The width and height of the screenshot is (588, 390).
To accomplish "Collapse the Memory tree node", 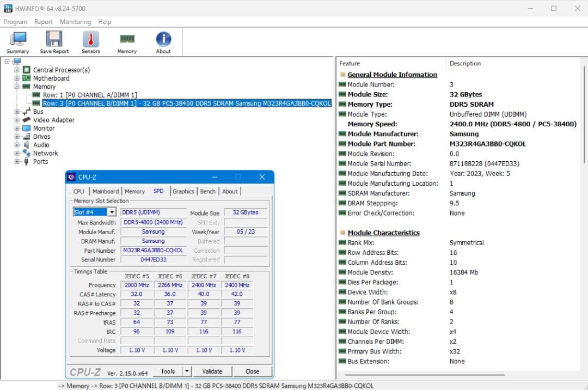I will (x=17, y=87).
